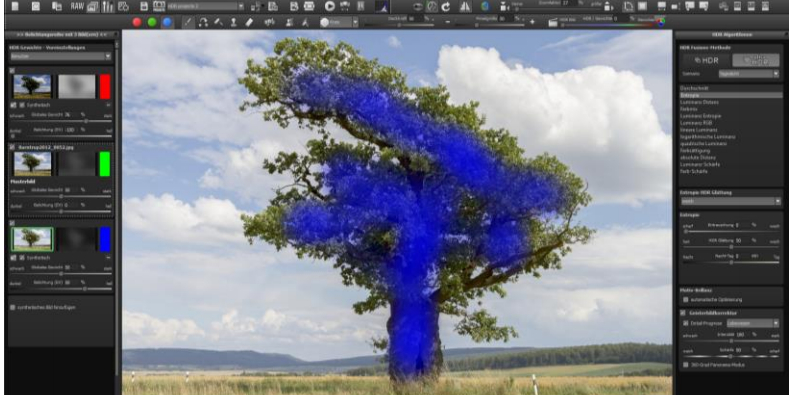This screenshot has height=395, width=790.
Task: Click the zoom in icon right of zoom slider
Action: (609, 7)
